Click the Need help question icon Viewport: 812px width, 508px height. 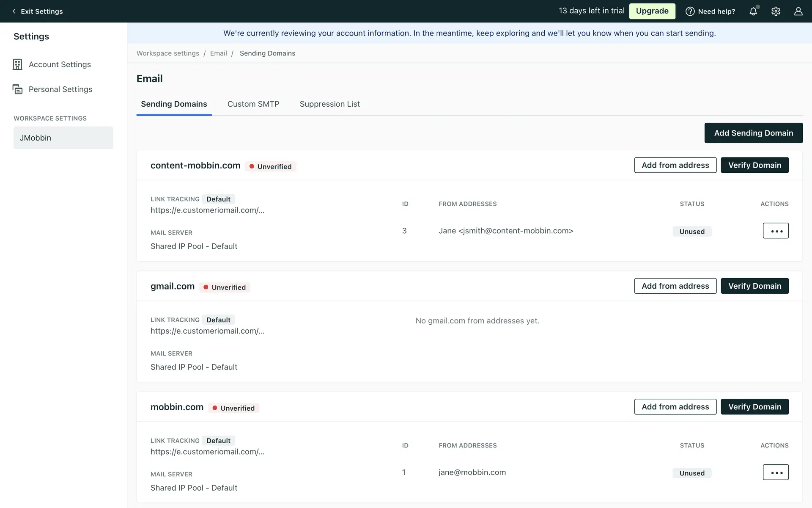690,11
